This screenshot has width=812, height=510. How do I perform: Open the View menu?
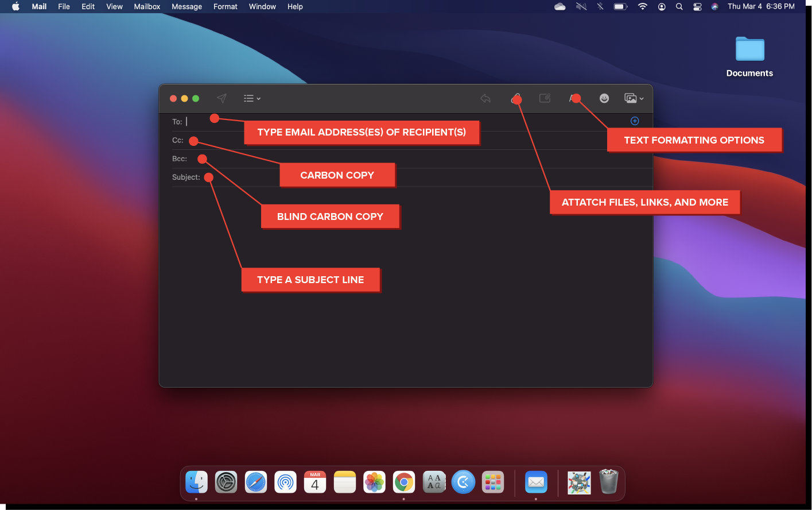114,6
